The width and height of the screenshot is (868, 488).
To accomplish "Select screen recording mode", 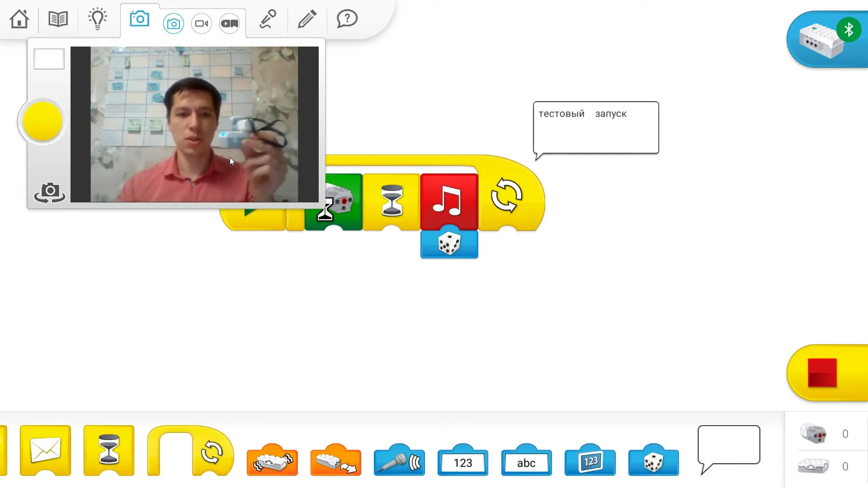I will coord(230,23).
